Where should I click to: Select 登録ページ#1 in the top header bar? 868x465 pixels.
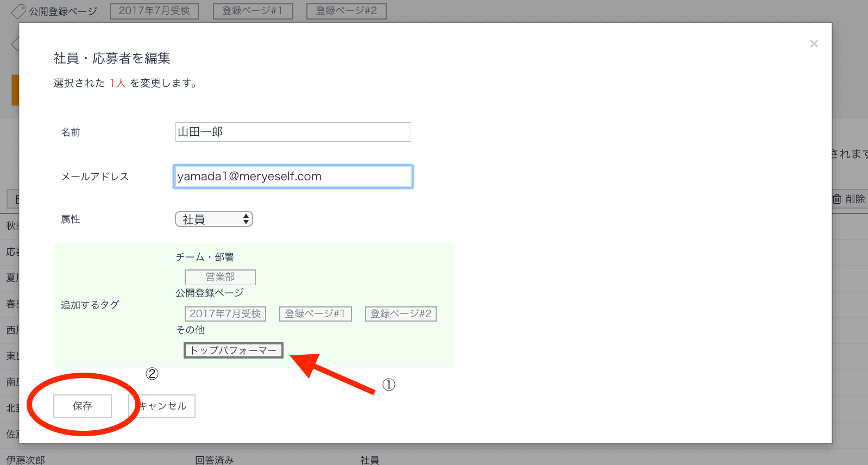pyautogui.click(x=253, y=11)
